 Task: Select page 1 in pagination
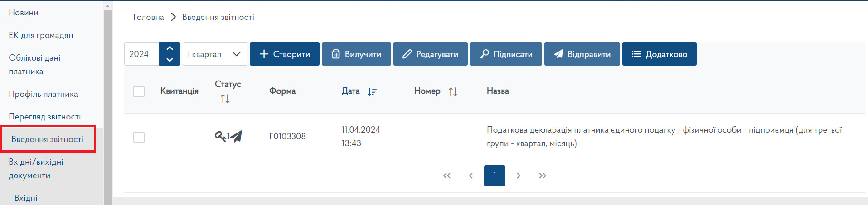click(x=495, y=176)
